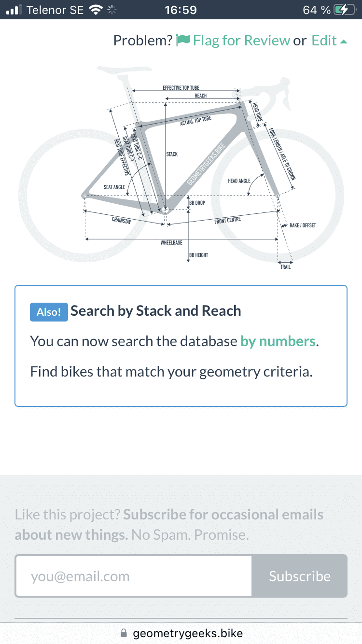The width and height of the screenshot is (362, 644).
Task: Select the WHEELBASE label on the diagram
Action: 171,243
